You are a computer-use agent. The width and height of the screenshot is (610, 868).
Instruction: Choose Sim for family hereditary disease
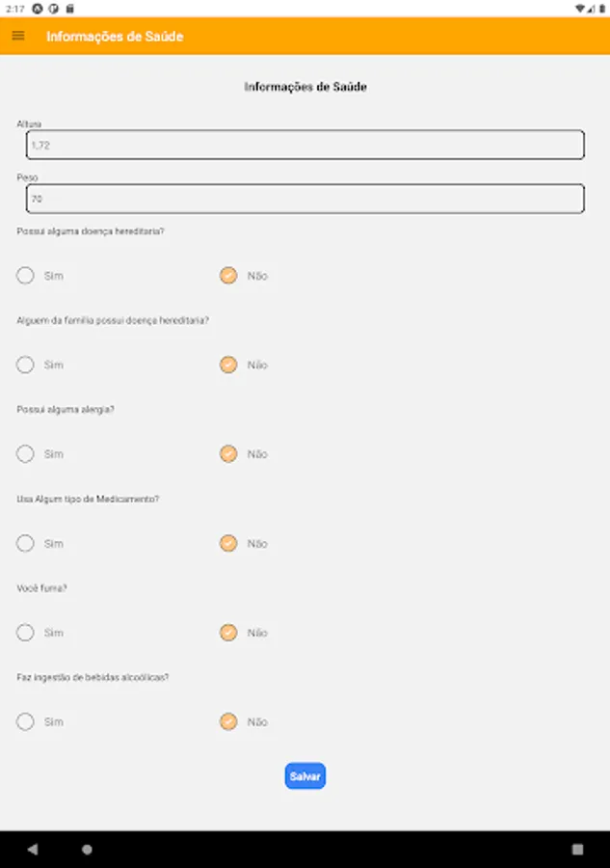(26, 365)
